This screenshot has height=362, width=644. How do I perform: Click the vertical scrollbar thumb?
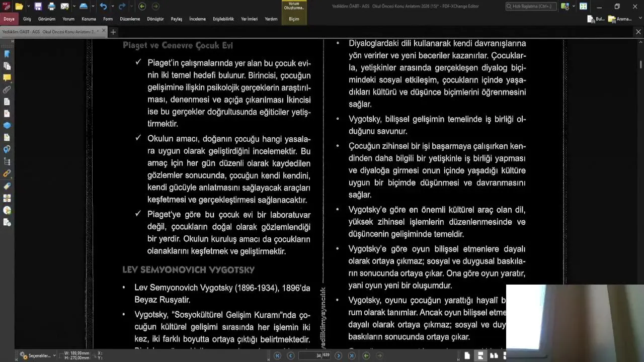click(640, 64)
